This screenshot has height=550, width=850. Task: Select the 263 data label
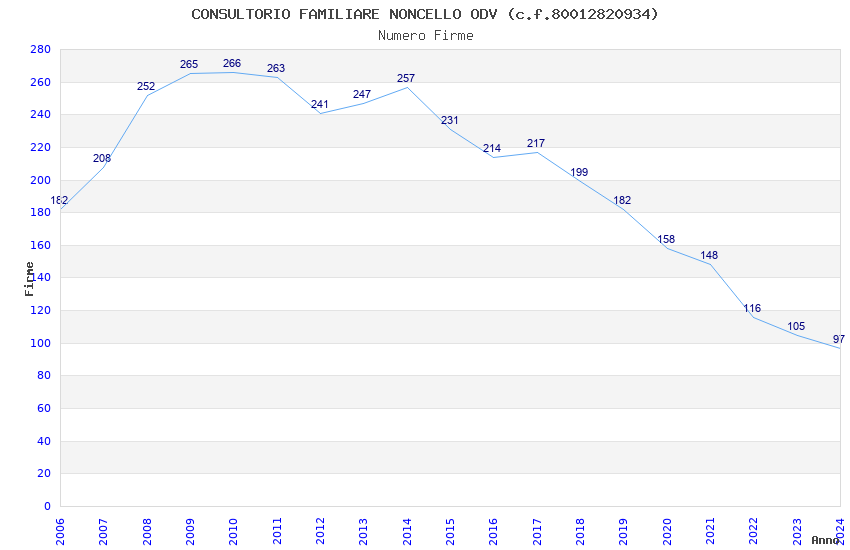click(x=276, y=68)
